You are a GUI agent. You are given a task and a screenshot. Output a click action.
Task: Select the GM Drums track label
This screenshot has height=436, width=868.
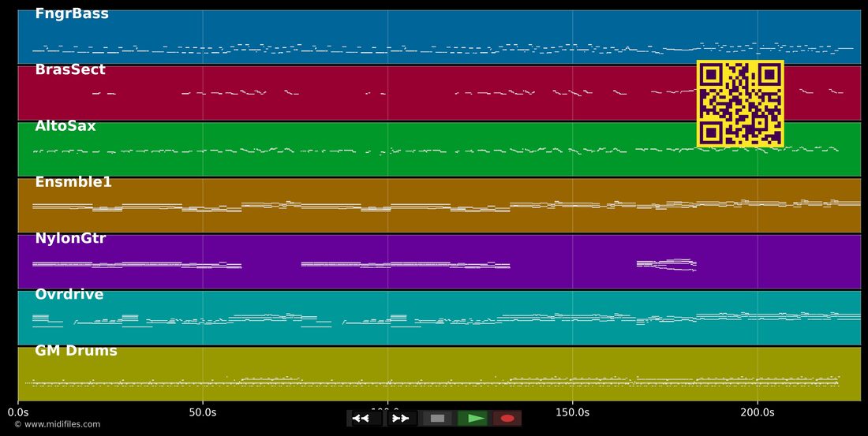pos(76,351)
